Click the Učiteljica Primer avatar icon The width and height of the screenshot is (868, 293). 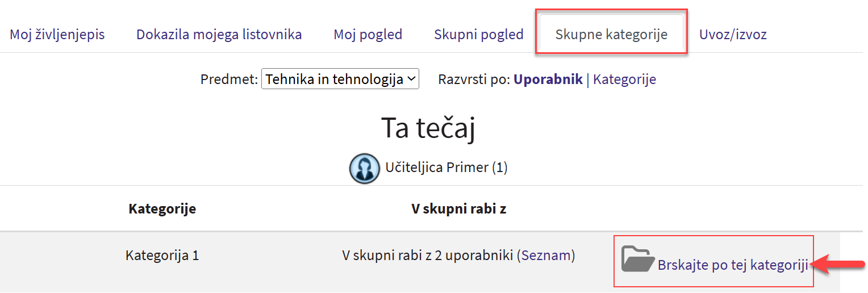364,168
